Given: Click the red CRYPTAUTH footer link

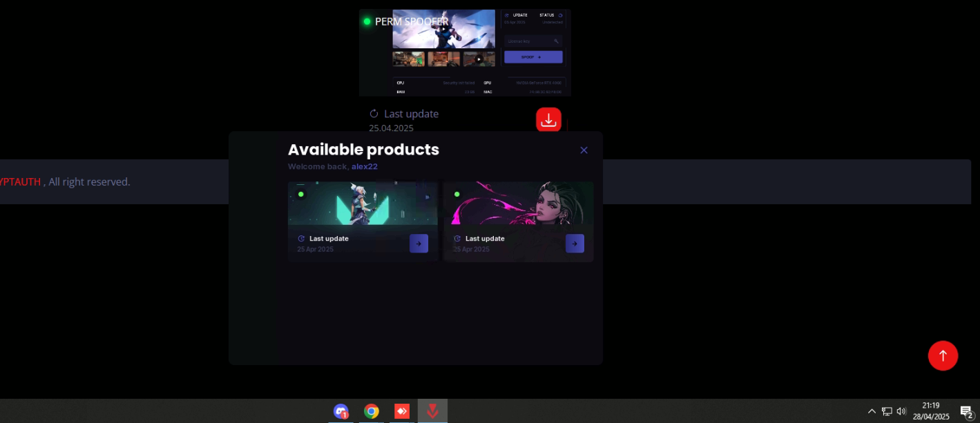Looking at the screenshot, I should (x=19, y=182).
